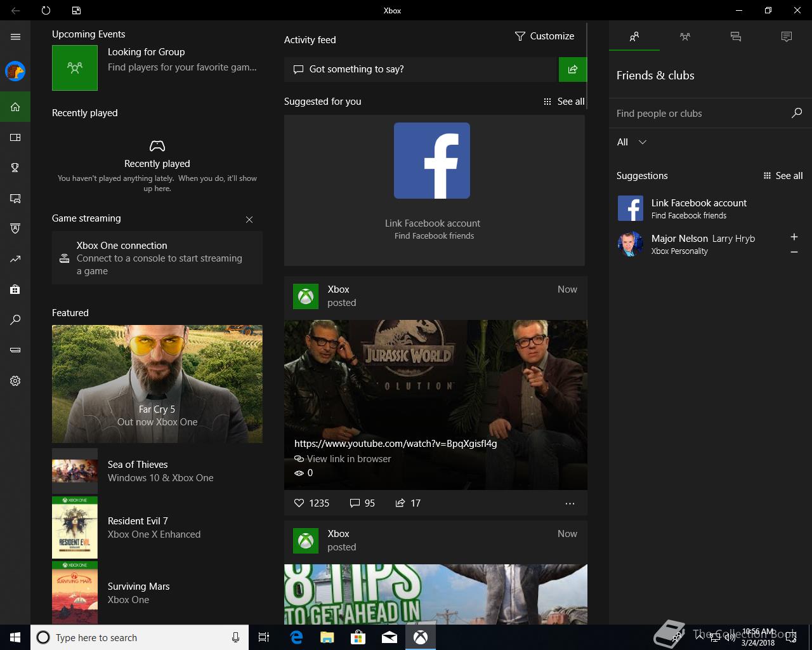This screenshot has width=812, height=650.
Task: Open Task View on taskbar
Action: click(264, 637)
